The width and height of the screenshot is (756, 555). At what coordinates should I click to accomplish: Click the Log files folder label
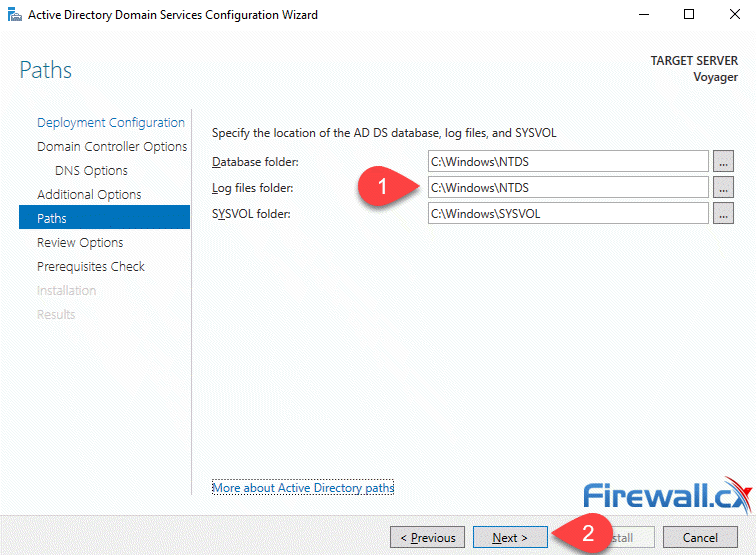coord(252,188)
